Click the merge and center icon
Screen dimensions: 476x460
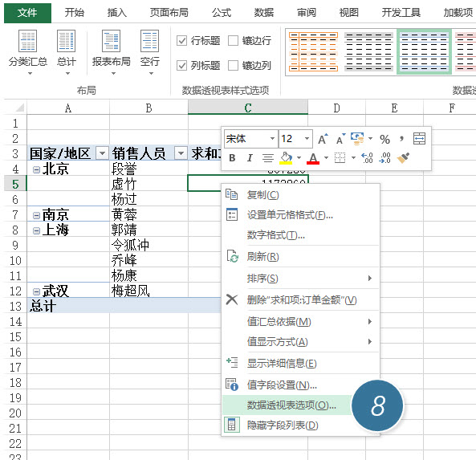click(x=419, y=139)
